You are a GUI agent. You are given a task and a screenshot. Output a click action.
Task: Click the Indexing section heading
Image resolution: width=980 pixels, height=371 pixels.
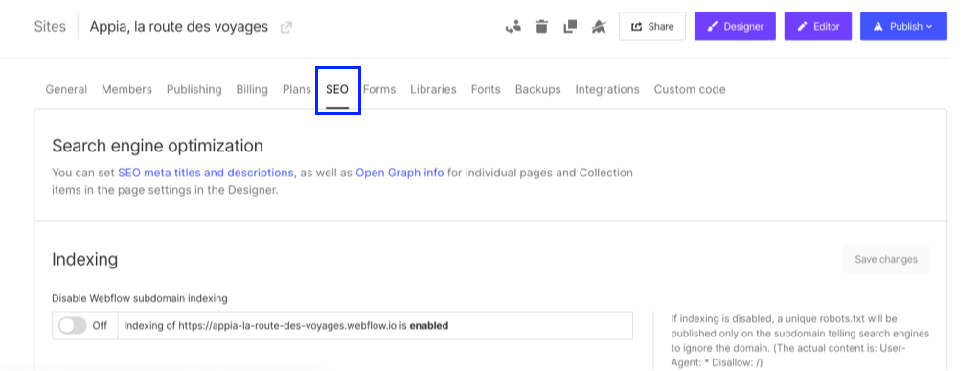tap(85, 259)
